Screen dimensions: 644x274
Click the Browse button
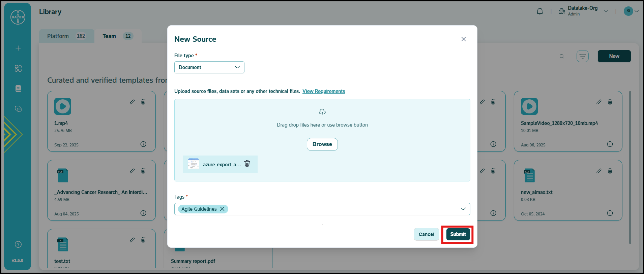tap(322, 144)
